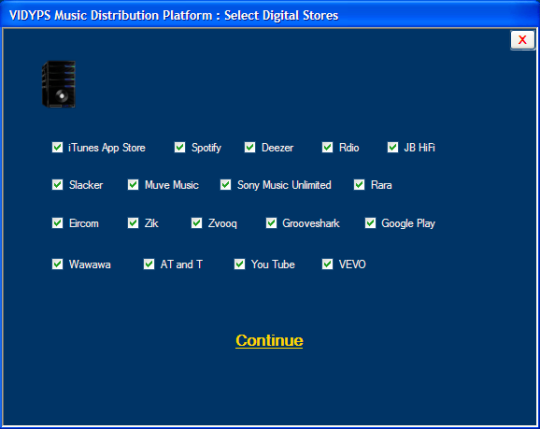
Task: Uncheck the Muve Music checkbox
Action: [133, 185]
